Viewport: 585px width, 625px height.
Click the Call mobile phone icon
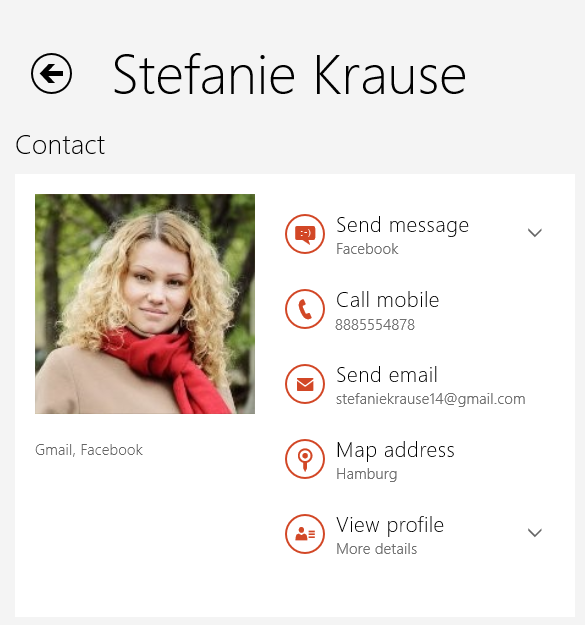[x=305, y=309]
